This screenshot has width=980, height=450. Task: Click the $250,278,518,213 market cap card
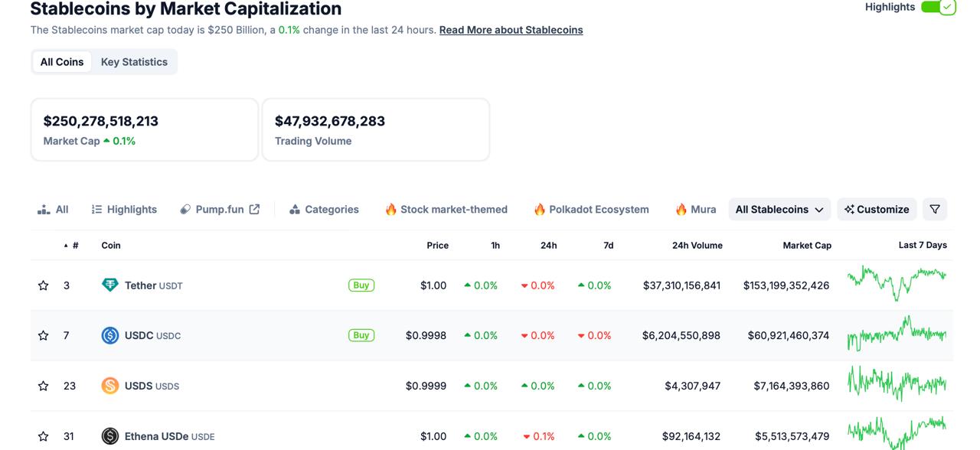click(x=145, y=129)
